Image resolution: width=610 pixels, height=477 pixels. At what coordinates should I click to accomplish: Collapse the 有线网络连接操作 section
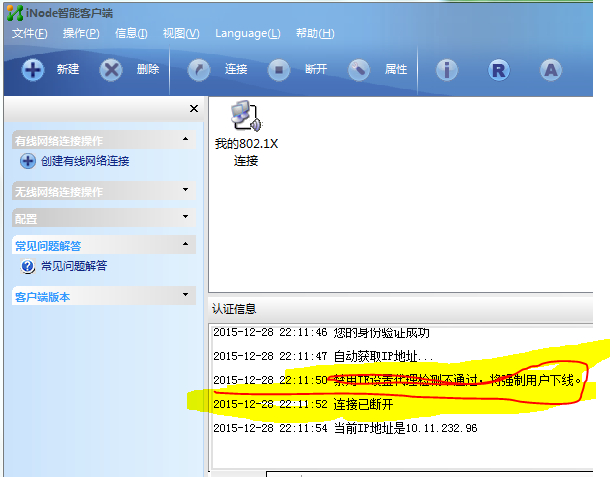(186, 139)
